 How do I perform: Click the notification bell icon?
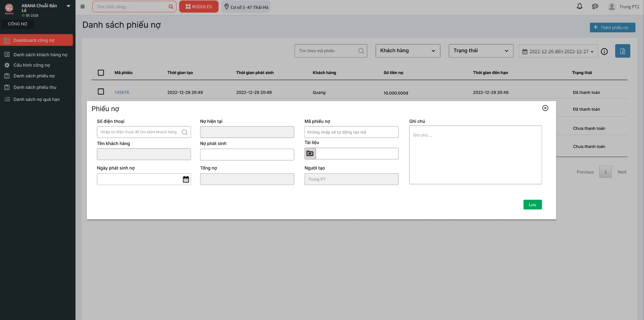click(580, 6)
